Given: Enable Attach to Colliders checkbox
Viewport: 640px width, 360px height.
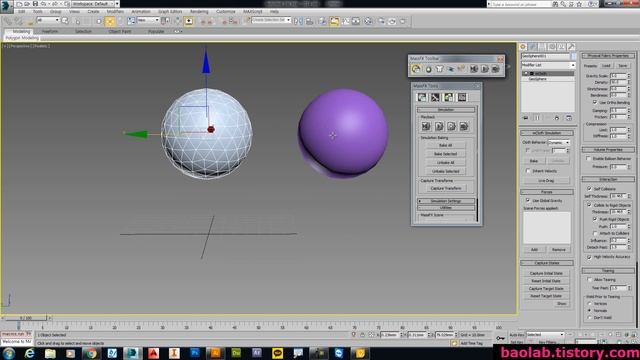Looking at the screenshot, I should click(x=595, y=233).
